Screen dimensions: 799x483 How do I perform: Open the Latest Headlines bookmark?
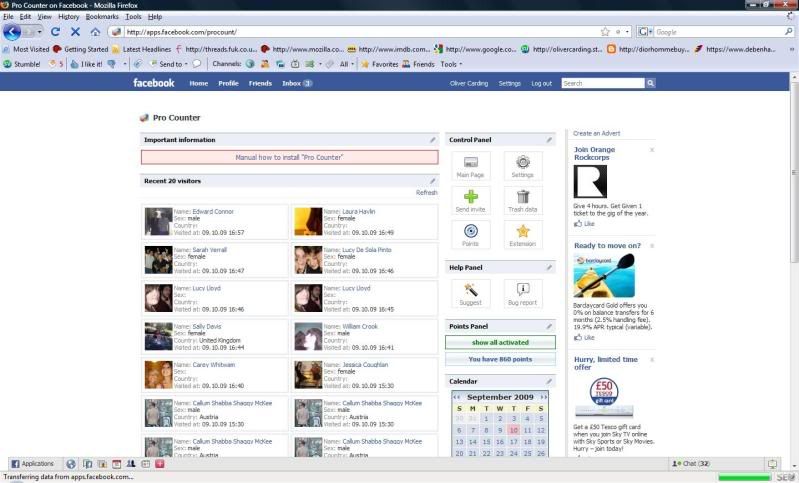[x=142, y=49]
